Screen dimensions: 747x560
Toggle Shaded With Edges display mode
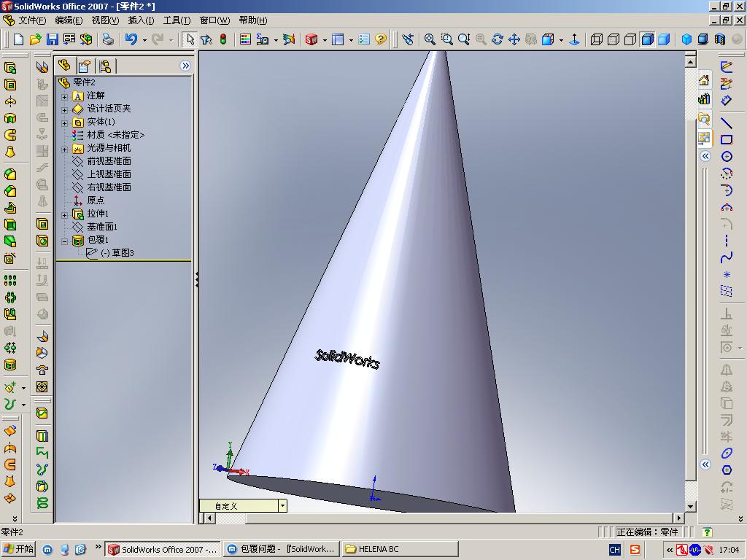click(x=648, y=39)
